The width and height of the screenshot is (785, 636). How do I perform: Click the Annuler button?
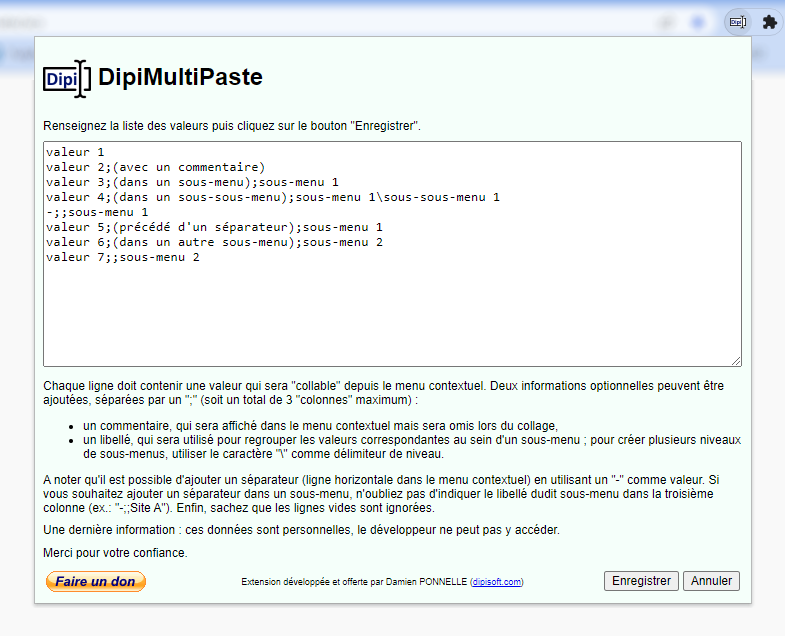click(x=711, y=581)
